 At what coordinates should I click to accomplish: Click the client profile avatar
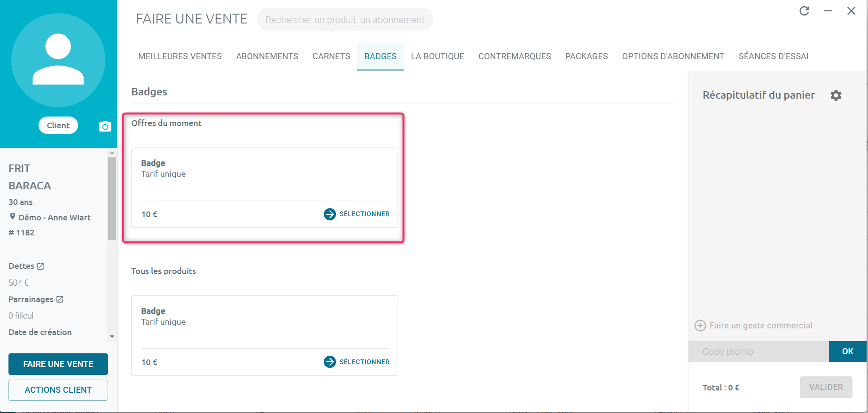58,60
